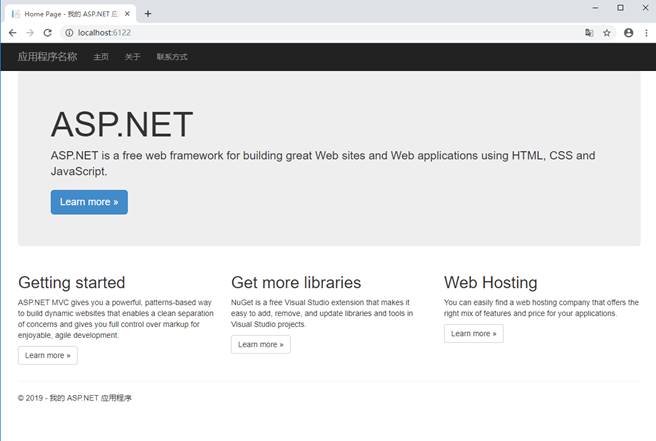Image resolution: width=656 pixels, height=441 pixels.
Task: Go back with the browser back arrow
Action: click(x=13, y=33)
